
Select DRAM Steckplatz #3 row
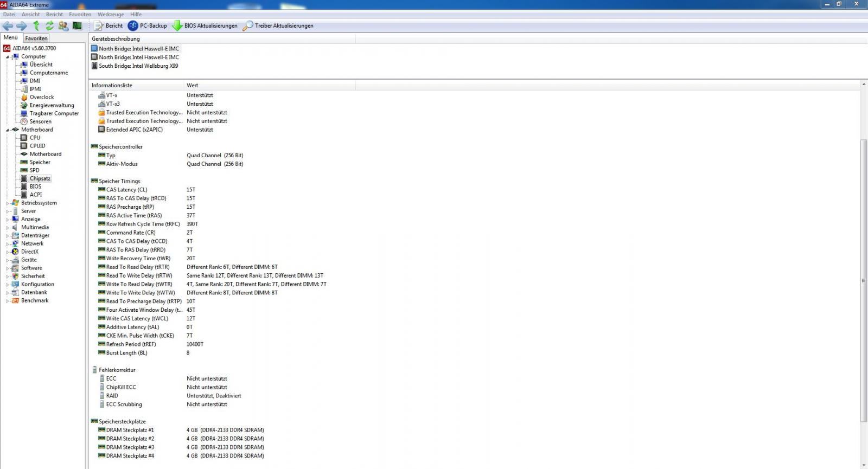181,447
